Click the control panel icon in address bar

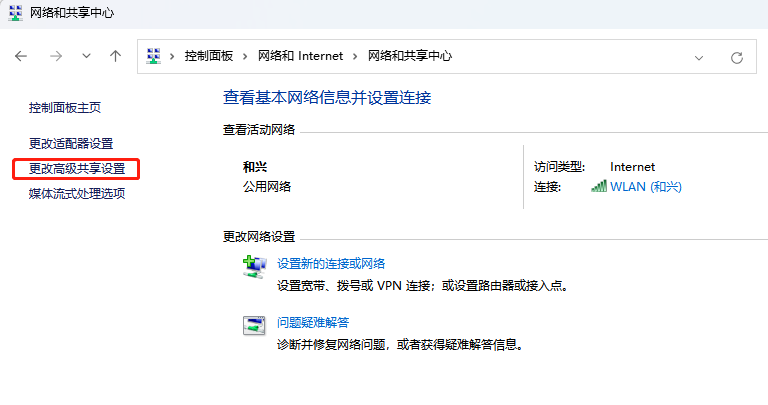(x=153, y=57)
